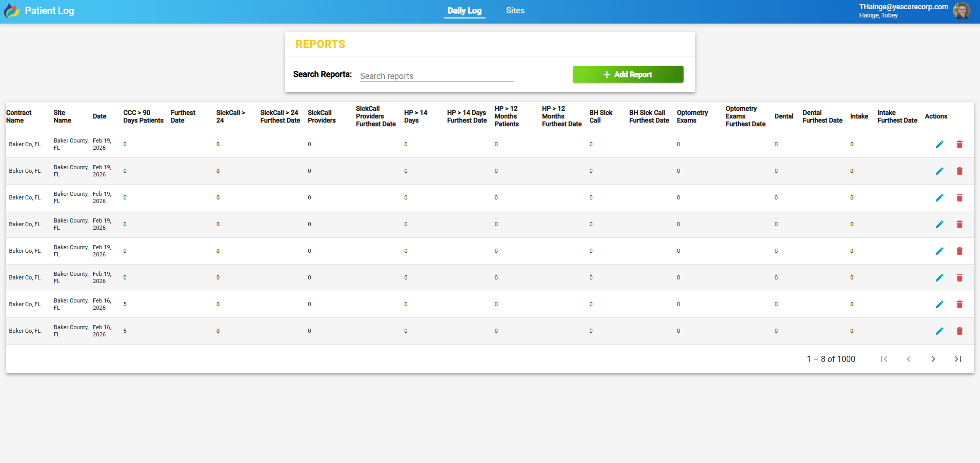This screenshot has width=980, height=463.
Task: Edit the sixth report row in table
Action: [x=939, y=278]
